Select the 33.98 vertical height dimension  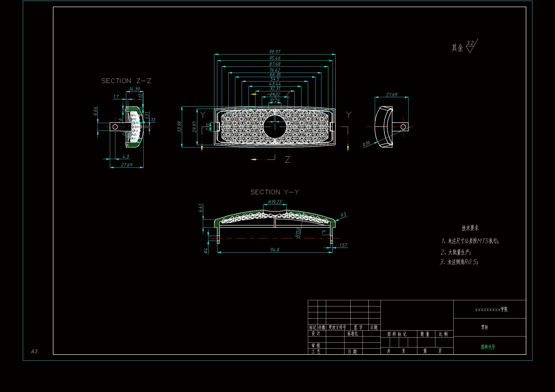point(179,127)
